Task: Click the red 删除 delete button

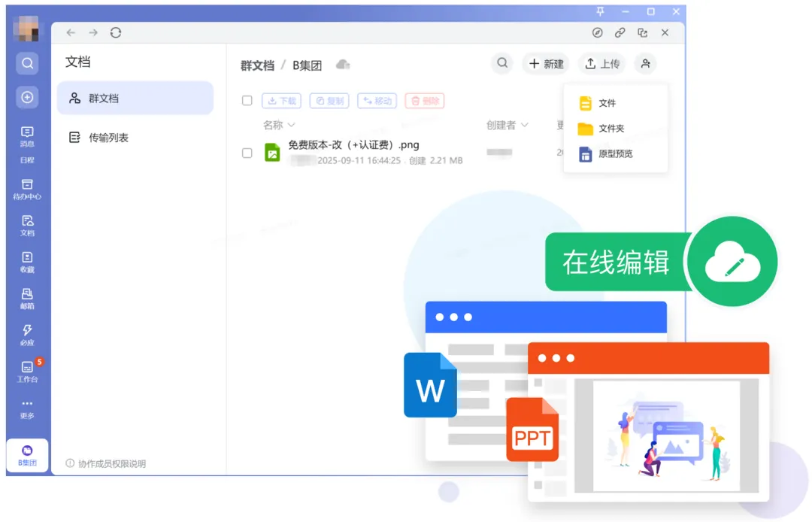Action: point(425,101)
